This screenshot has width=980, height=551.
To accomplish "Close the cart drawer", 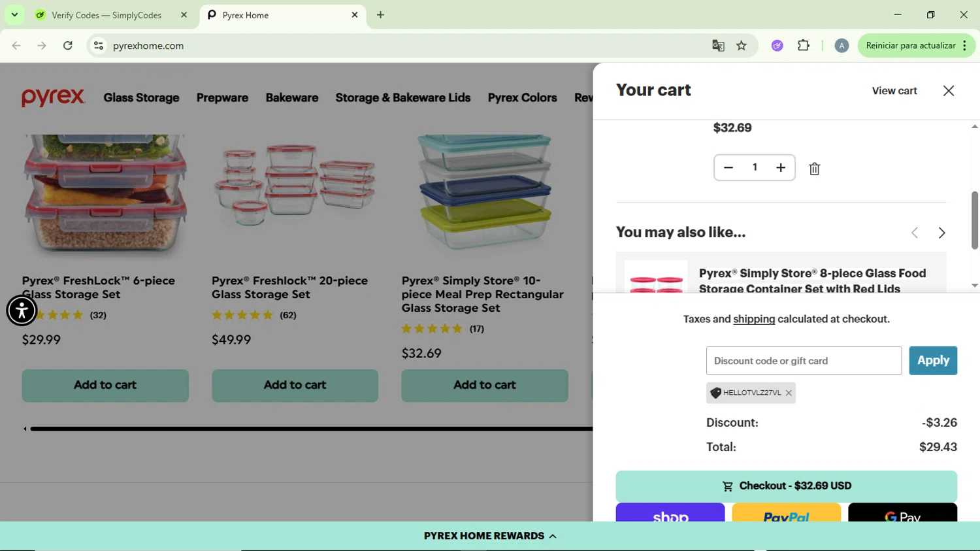I will [949, 91].
